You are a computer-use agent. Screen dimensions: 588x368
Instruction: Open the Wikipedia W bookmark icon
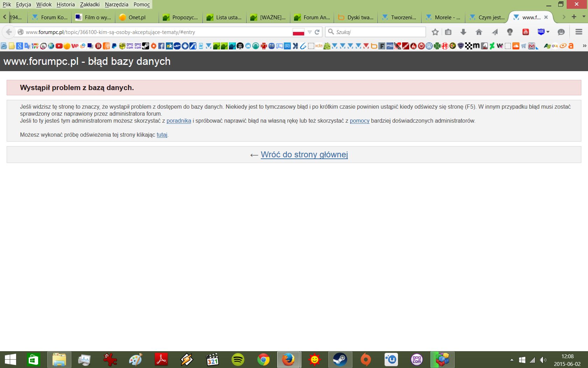(500, 46)
